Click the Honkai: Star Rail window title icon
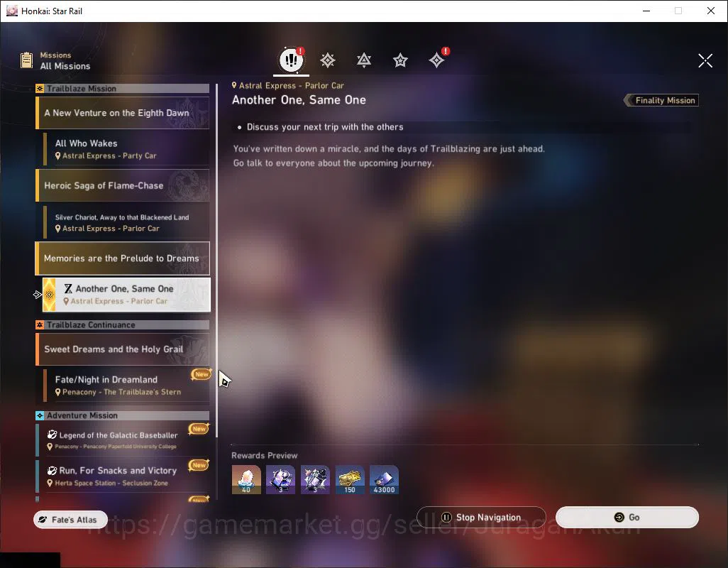Image resolution: width=728 pixels, height=568 pixels. (11, 11)
